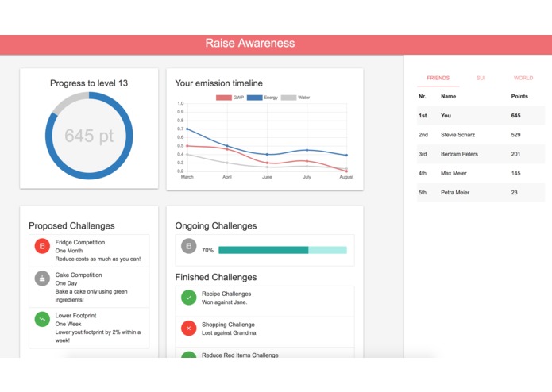Toggle the Energy series in chart legend
Screen dimensions: 552x392
pos(262,98)
